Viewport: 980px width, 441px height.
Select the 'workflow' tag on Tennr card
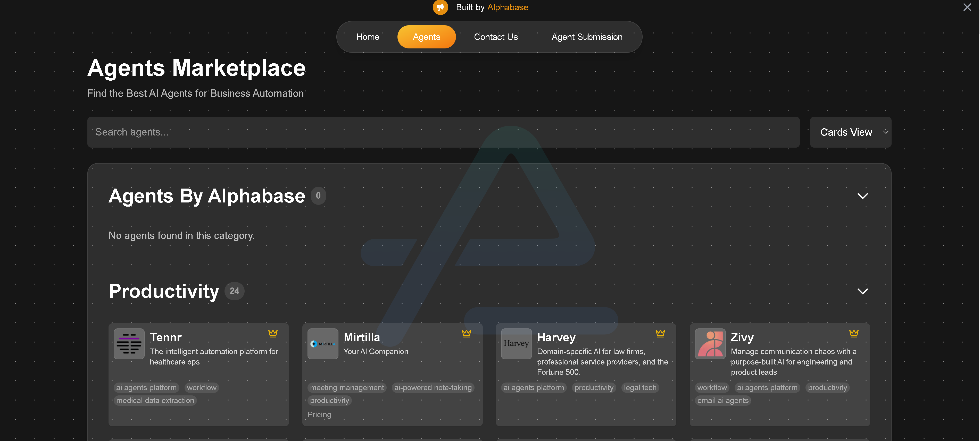click(x=202, y=387)
